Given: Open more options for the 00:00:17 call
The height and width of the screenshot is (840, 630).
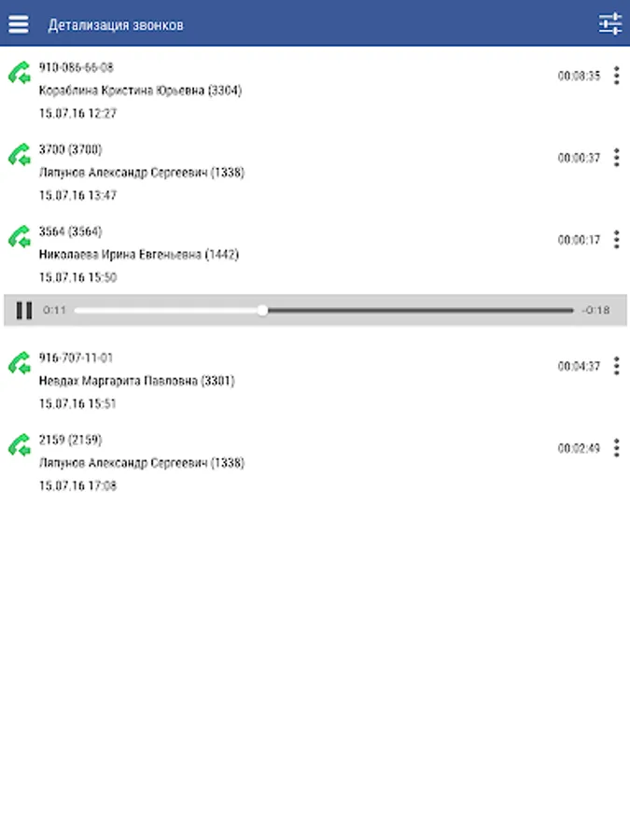Looking at the screenshot, I should point(617,240).
